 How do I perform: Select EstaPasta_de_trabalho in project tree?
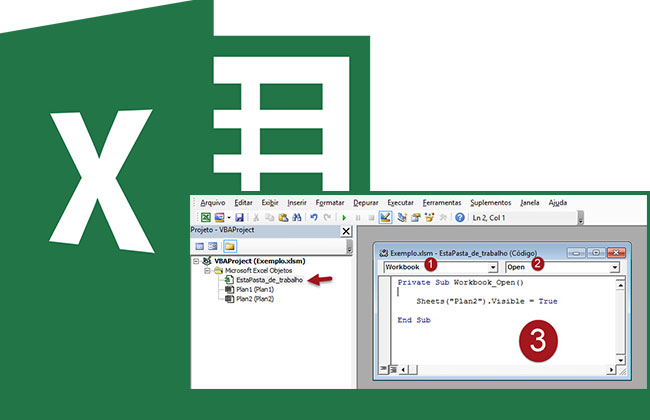pos(269,280)
